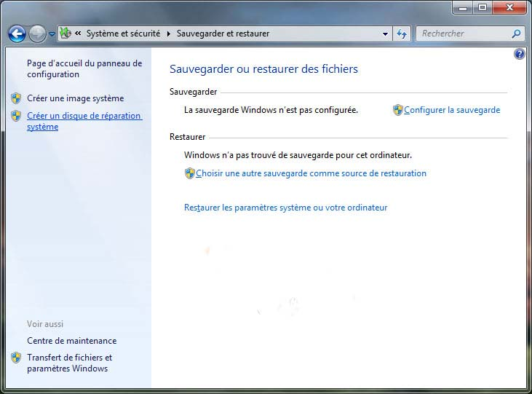Open Choisir une autre sauvegarde comme source

point(311,173)
